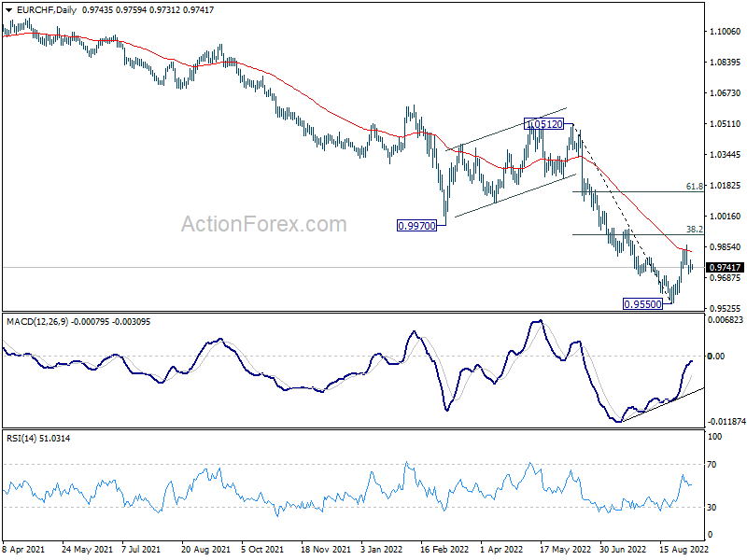This screenshot has height=560, width=747.
Task: Open the EURCHF chart dropdown triangle
Action: click(9, 10)
